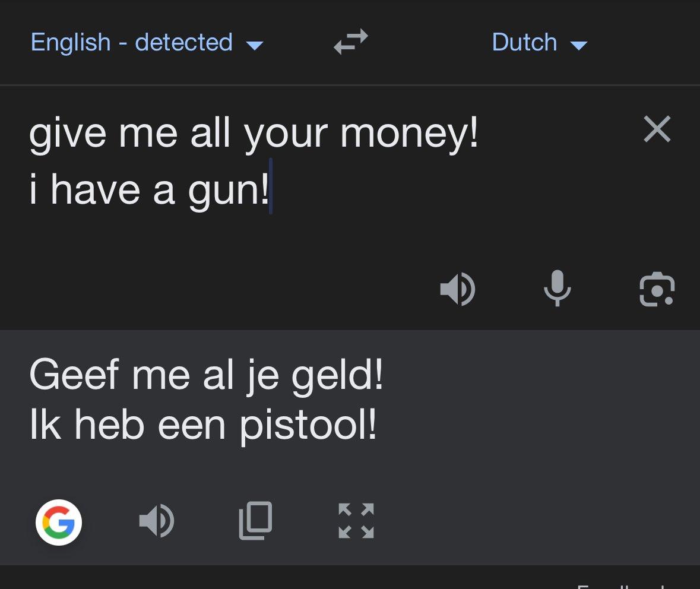The width and height of the screenshot is (700, 589).
Task: Listen to the English source text
Action: pyautogui.click(x=457, y=290)
